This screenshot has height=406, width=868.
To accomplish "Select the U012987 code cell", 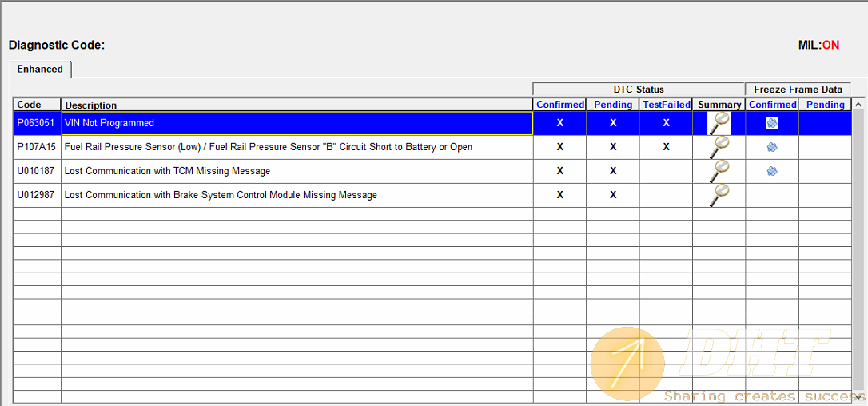I will coord(37,195).
